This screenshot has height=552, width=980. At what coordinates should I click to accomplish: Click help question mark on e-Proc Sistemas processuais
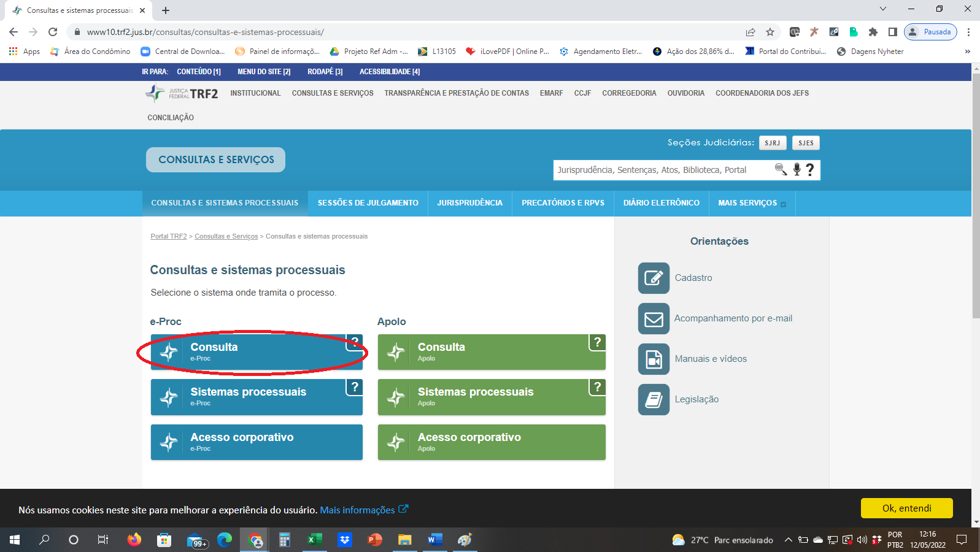pyautogui.click(x=354, y=387)
